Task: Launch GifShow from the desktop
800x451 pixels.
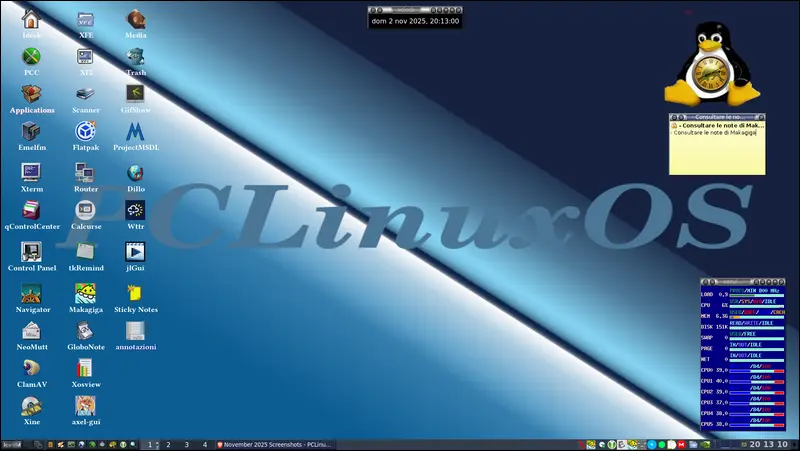Action: click(x=135, y=94)
